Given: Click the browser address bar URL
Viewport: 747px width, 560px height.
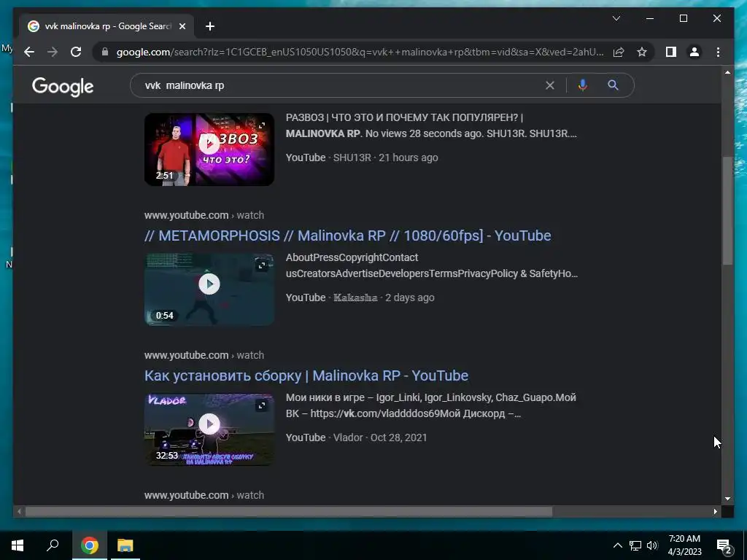Looking at the screenshot, I should click(360, 52).
